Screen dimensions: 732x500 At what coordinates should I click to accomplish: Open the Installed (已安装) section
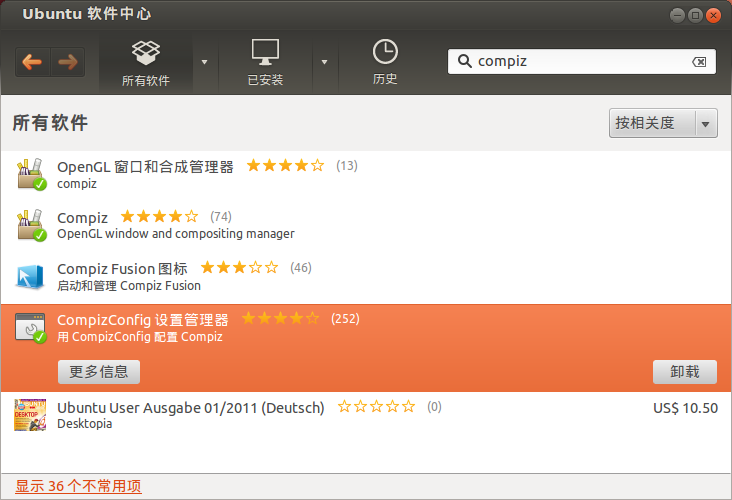pyautogui.click(x=265, y=63)
